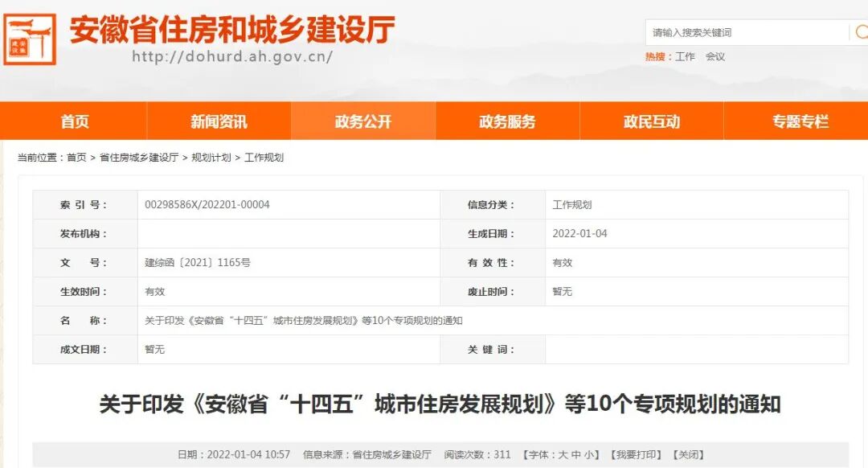868x468 pixels.
Task: Select the 政务公开 navigation tab
Action: (x=362, y=121)
